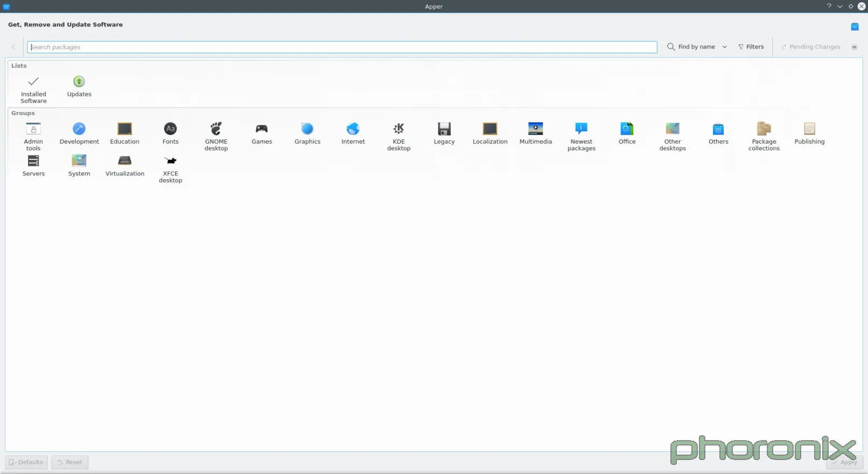
Task: Select the XFCE desktop group
Action: tap(170, 168)
